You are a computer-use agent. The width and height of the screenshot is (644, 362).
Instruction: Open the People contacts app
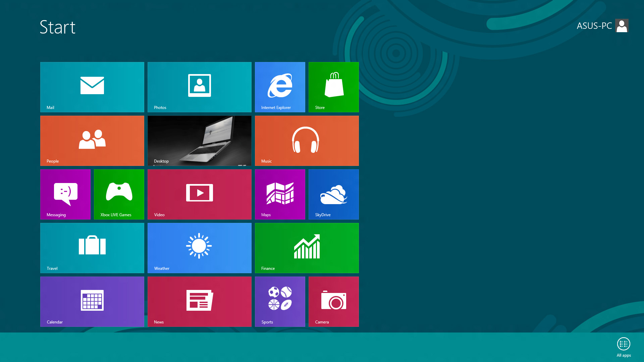tap(92, 140)
